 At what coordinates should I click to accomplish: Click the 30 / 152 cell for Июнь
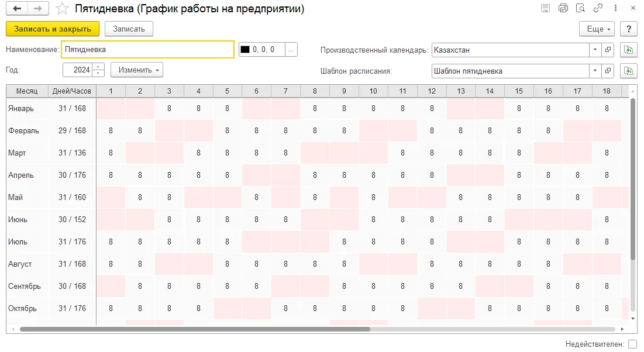point(72,219)
